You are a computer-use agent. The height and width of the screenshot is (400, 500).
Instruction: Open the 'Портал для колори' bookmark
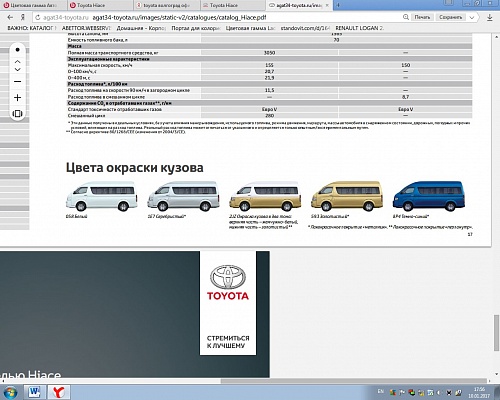(196, 28)
